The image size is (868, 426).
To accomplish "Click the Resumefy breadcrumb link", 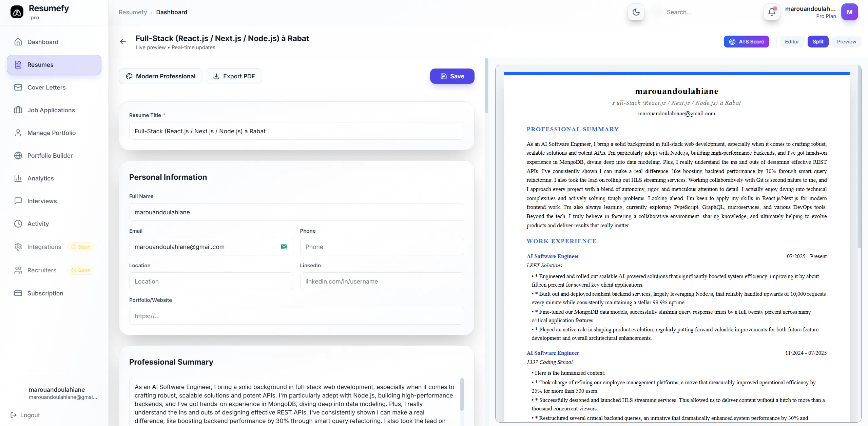I will pos(133,12).
